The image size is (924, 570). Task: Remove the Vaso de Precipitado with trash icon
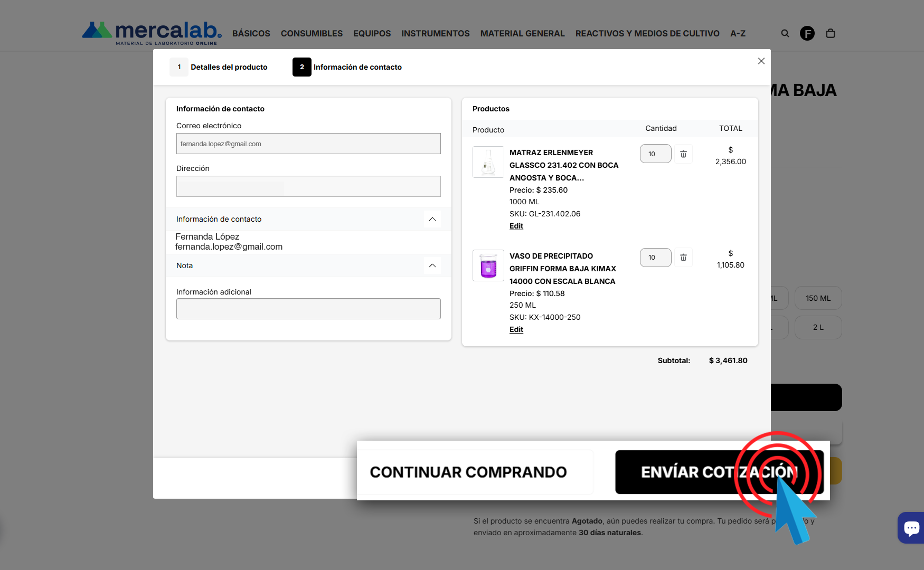(x=683, y=258)
